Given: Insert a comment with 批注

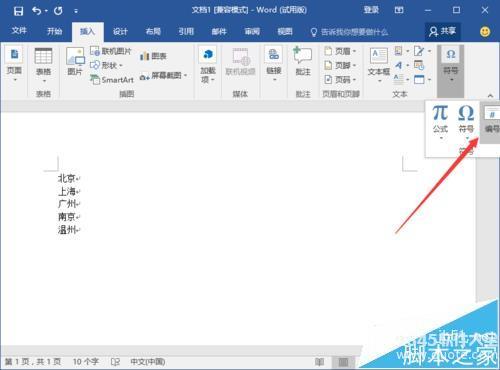Looking at the screenshot, I should [x=303, y=62].
